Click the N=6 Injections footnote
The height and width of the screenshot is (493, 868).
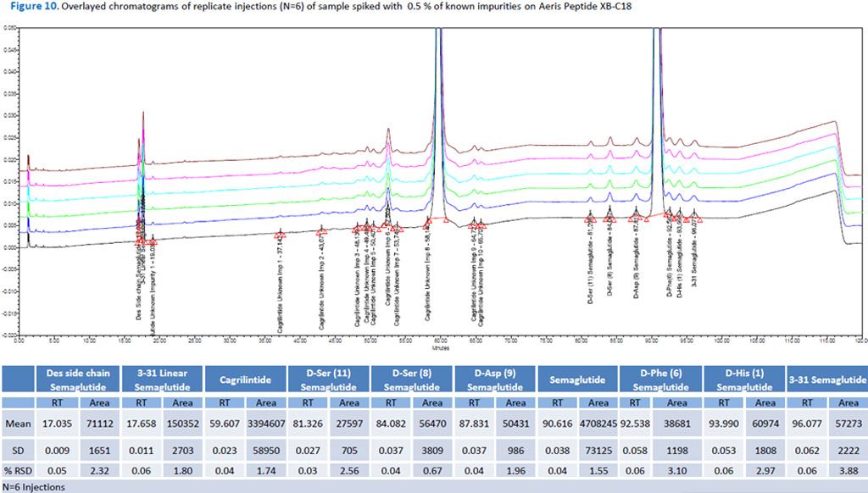36,487
